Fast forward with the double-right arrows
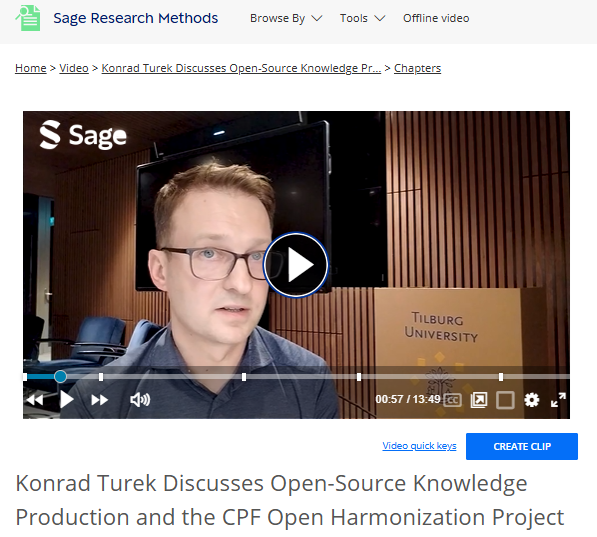The height and width of the screenshot is (537, 597). tap(99, 400)
